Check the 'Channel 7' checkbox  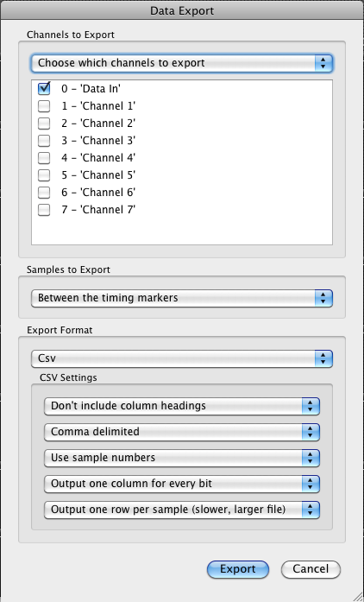coord(44,210)
